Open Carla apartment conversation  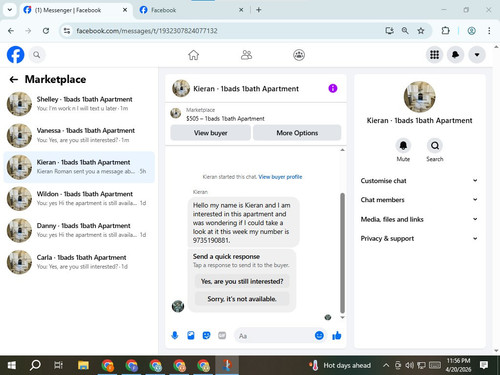(79, 262)
